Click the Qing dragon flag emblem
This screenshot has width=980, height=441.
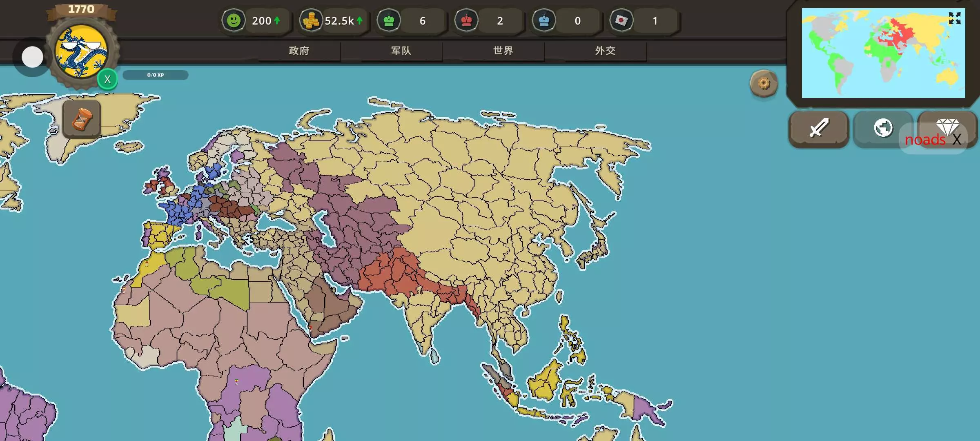point(82,51)
